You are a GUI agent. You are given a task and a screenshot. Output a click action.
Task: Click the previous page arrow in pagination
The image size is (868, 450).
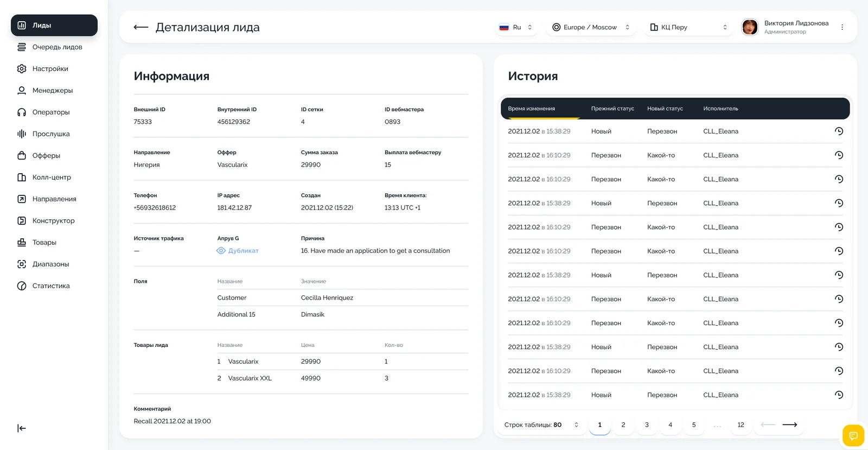click(768, 425)
